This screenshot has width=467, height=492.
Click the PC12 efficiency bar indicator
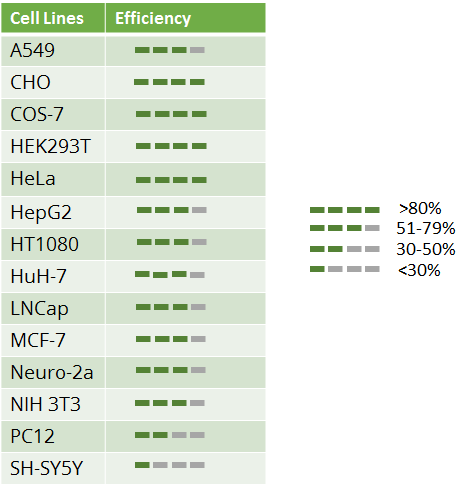tap(170, 435)
